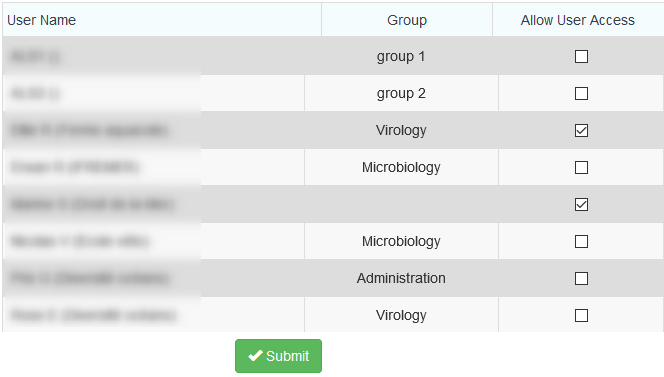Select the 'group 1' cell in Group column
Screen dimensions: 664x377
(x=401, y=56)
